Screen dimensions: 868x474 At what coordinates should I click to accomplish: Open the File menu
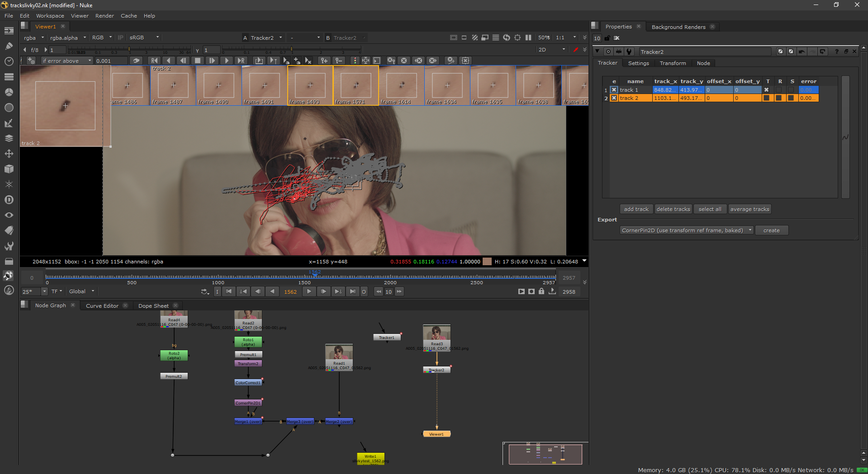[x=9, y=16]
